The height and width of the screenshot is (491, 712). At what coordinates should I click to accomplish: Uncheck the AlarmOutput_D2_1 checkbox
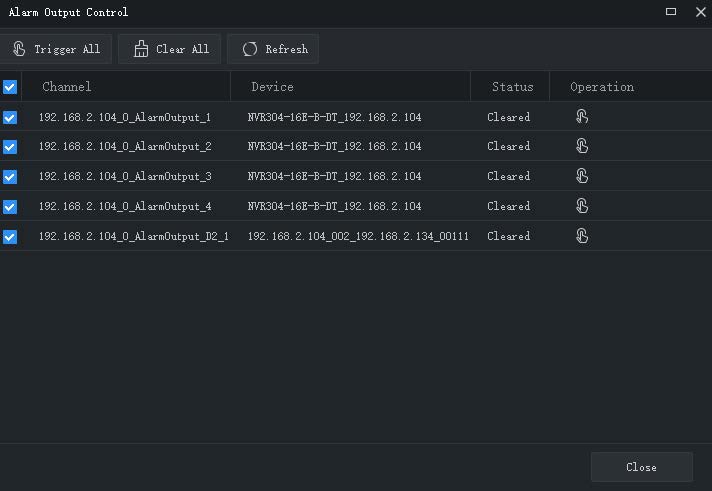[10, 237]
